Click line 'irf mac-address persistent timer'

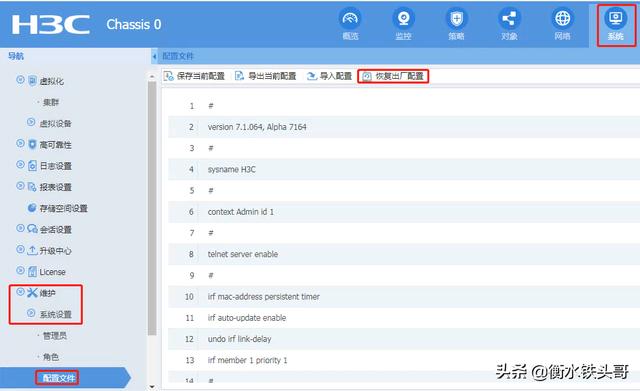coord(264,297)
